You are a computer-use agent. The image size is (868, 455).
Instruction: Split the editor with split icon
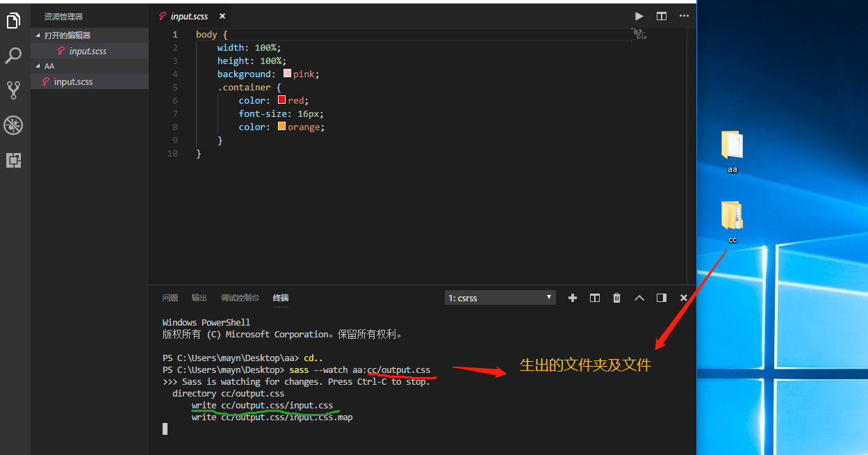[661, 16]
